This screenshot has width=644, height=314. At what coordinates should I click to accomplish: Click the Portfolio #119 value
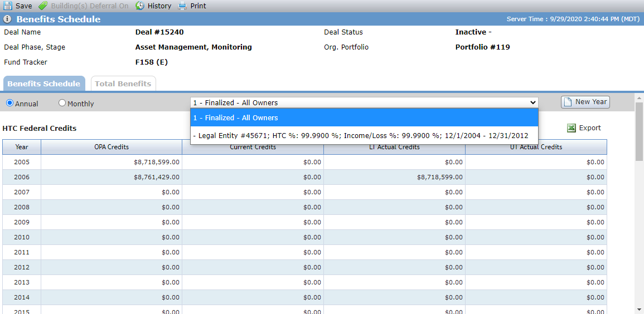483,47
